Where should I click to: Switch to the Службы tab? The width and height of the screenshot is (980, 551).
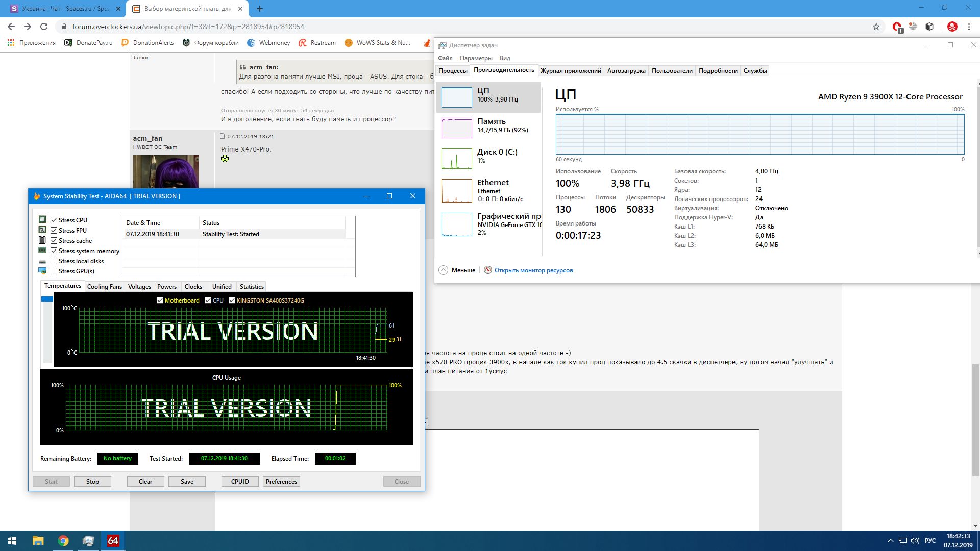(755, 71)
